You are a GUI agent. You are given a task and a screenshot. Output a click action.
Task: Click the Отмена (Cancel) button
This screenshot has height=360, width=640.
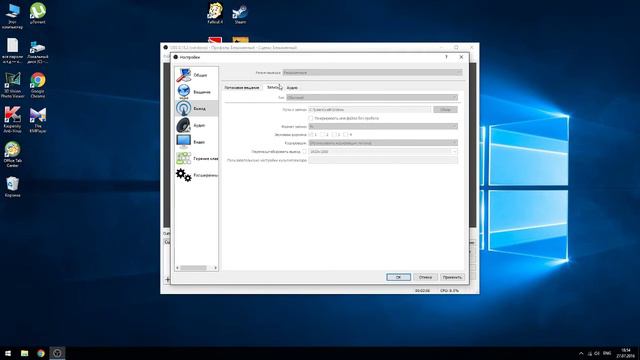tap(425, 277)
